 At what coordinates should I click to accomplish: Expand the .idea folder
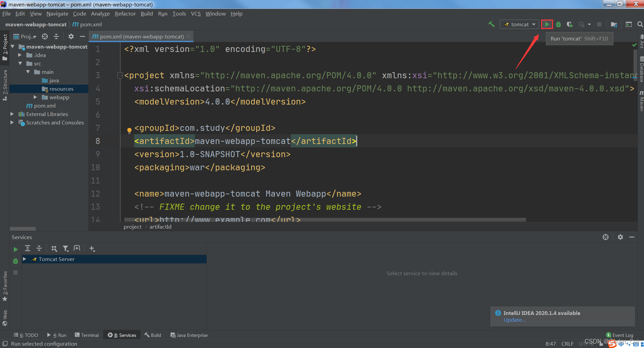tap(20, 55)
